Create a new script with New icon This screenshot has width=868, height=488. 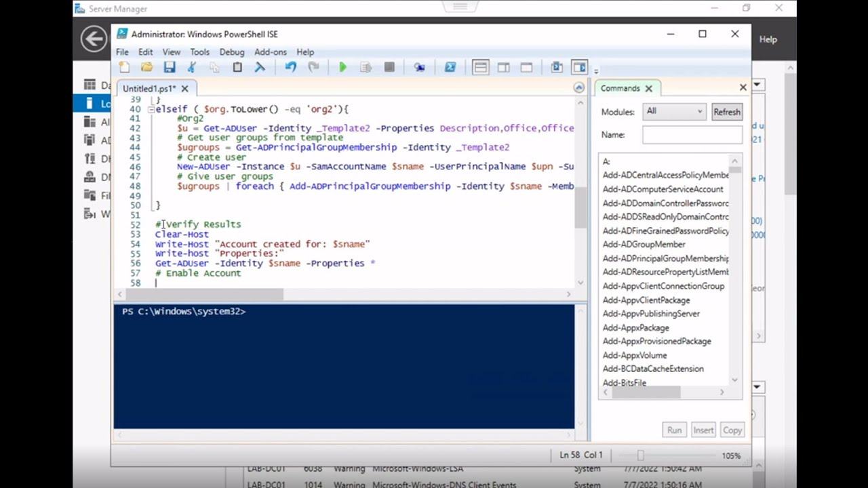tap(124, 67)
